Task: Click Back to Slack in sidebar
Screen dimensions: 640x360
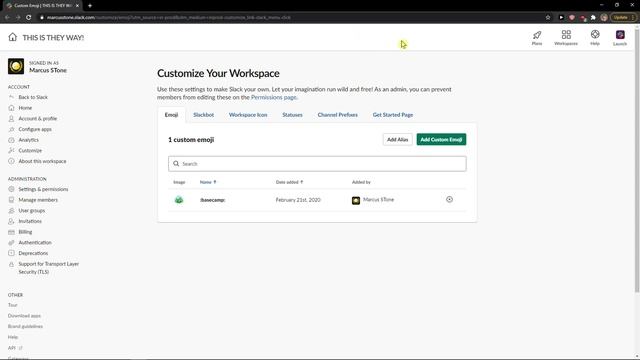Action: [x=33, y=97]
